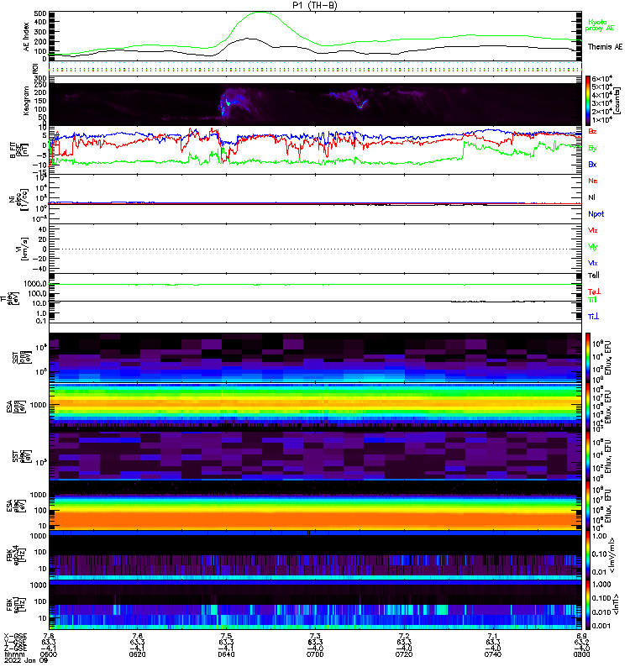Image resolution: width=630 pixels, height=672 pixels.
Task: Click the ESA electrons Eflux color bar
Action: click(x=588, y=506)
